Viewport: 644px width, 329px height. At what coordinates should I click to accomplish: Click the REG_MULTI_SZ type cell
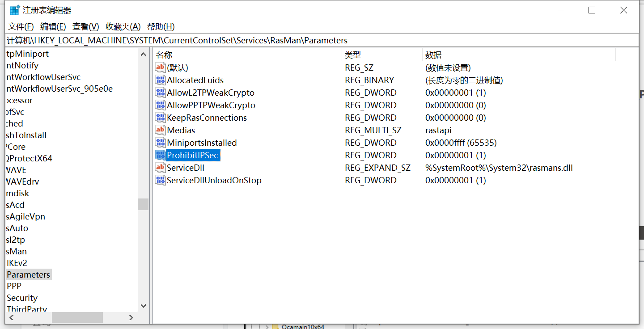tap(373, 130)
